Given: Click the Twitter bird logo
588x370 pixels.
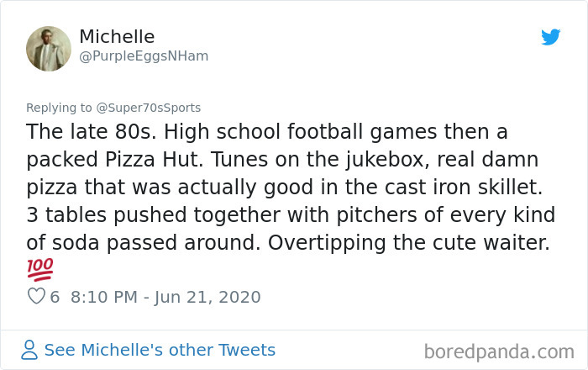Looking at the screenshot, I should coord(550,38).
